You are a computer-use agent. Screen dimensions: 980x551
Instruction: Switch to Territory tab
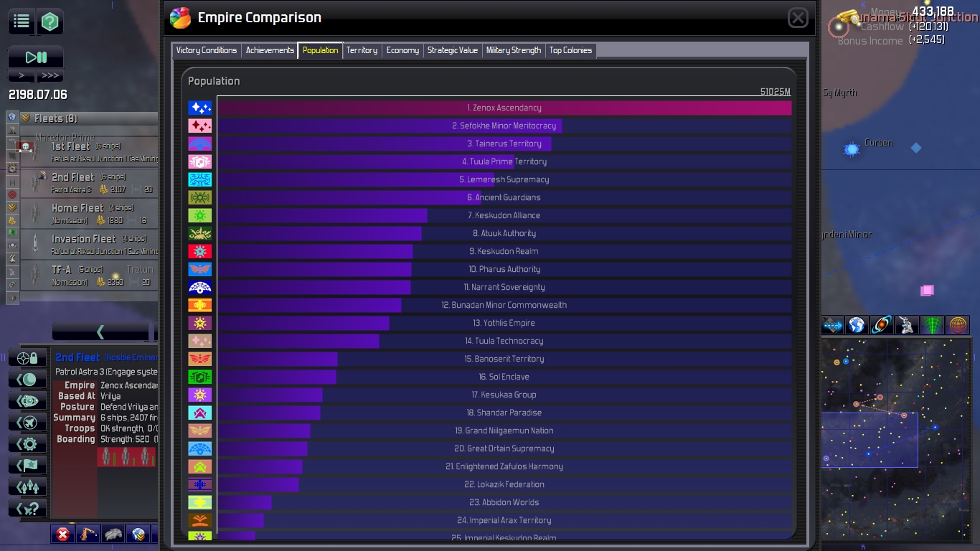coord(362,50)
